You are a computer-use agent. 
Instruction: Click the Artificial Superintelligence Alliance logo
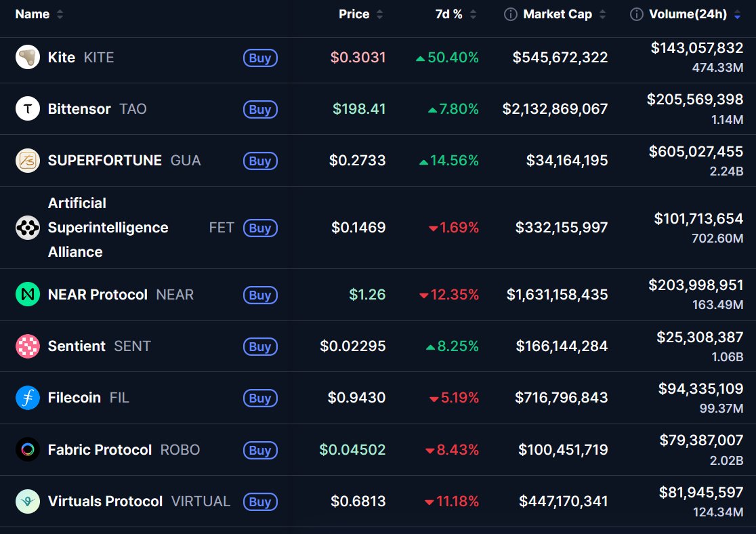pyautogui.click(x=28, y=228)
